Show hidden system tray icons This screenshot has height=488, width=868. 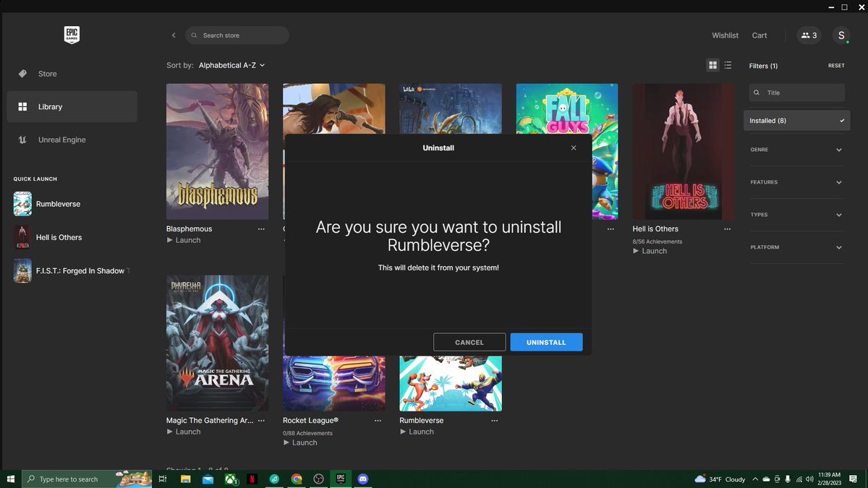755,479
